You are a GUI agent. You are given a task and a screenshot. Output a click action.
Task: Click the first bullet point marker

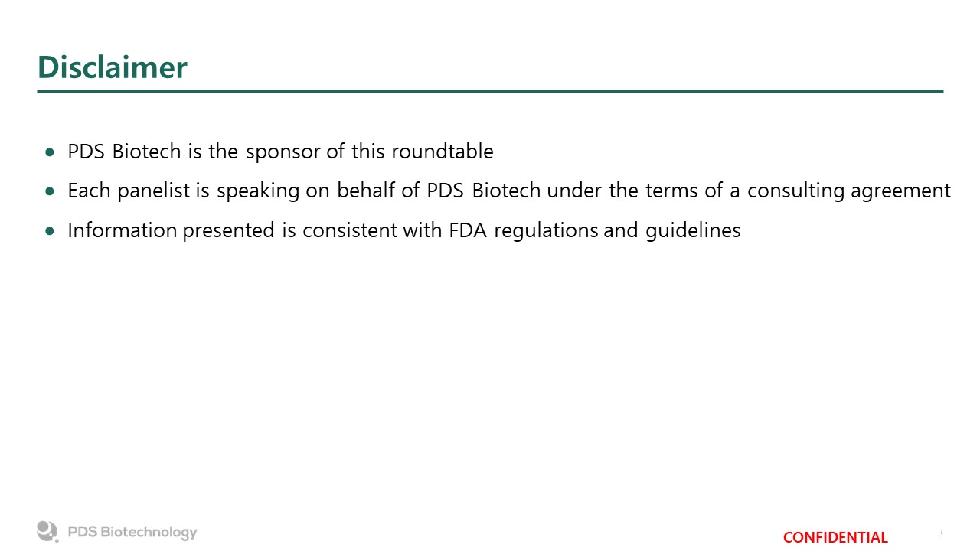(50, 152)
